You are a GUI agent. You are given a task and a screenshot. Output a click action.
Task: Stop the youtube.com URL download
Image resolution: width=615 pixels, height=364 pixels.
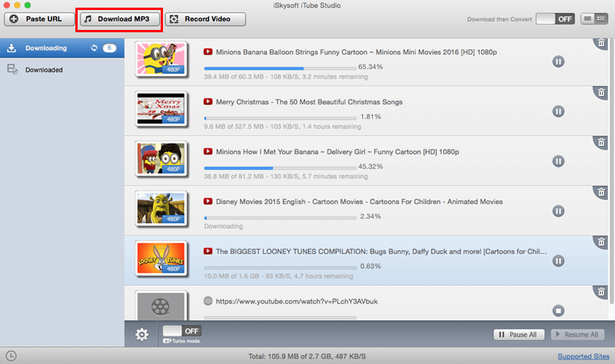pyautogui.click(x=558, y=311)
